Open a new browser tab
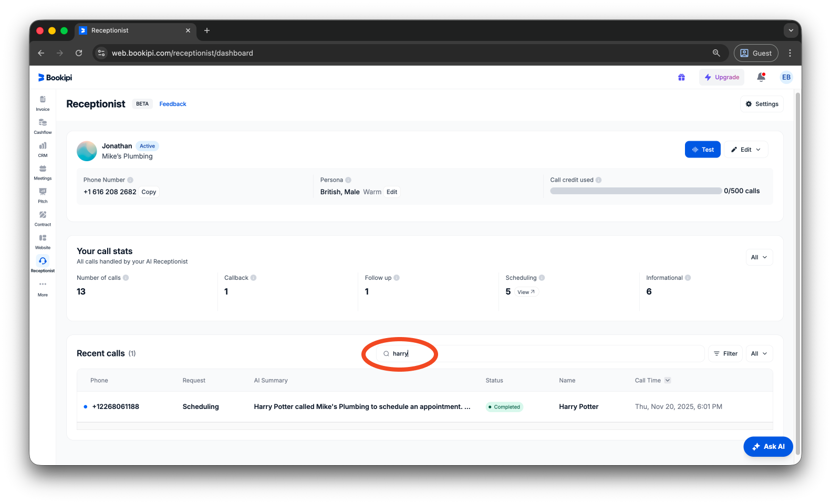 [x=207, y=30]
